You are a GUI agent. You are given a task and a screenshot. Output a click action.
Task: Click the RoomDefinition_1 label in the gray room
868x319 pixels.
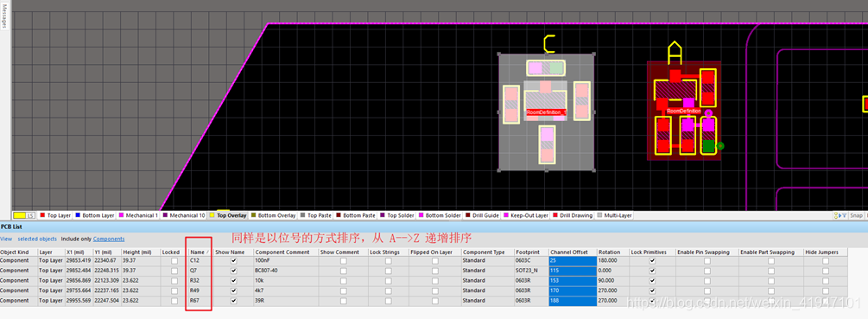pos(547,112)
